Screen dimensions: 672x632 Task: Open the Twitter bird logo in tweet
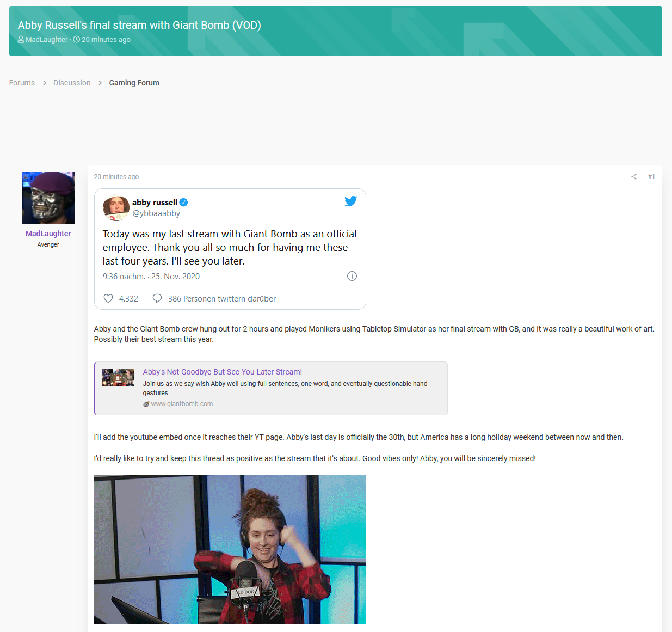(351, 201)
